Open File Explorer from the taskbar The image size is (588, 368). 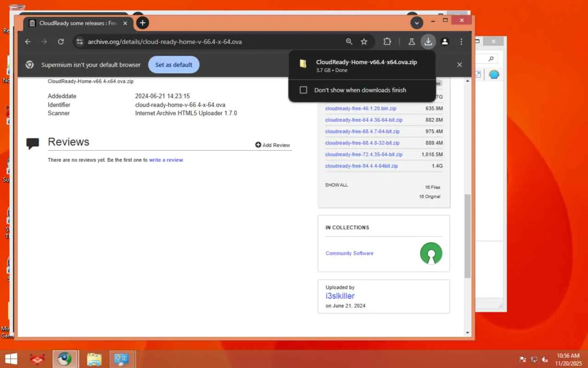pos(94,359)
